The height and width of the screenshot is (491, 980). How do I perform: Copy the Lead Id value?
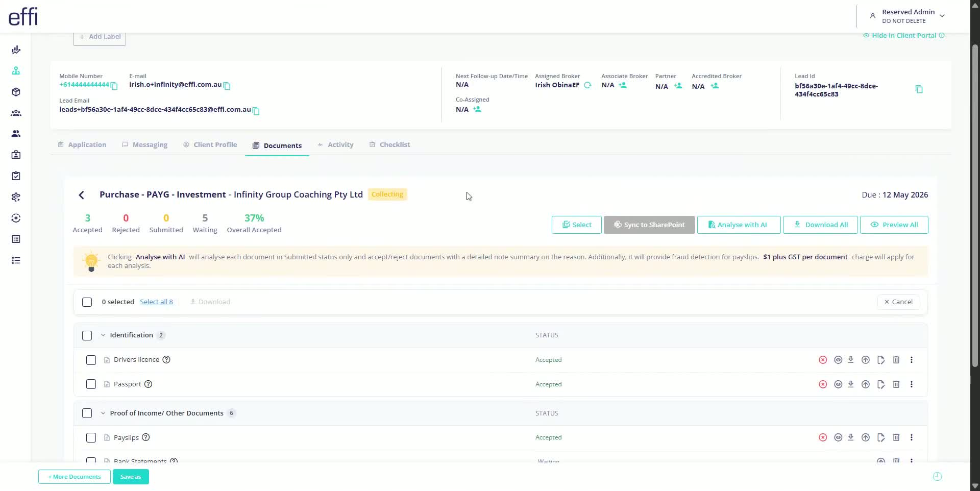click(919, 89)
